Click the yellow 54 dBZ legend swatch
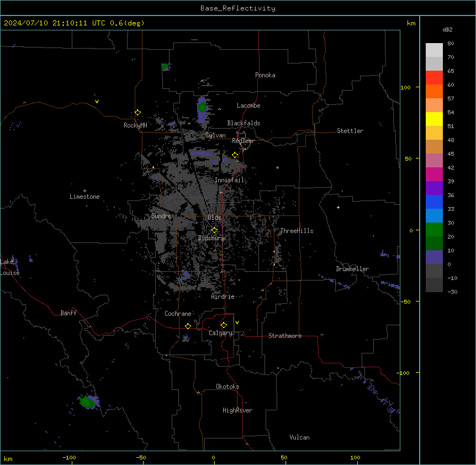 tap(434, 119)
